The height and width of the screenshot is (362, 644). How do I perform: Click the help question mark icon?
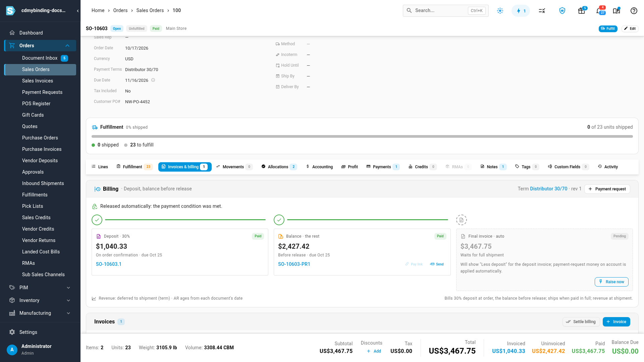[x=634, y=11]
